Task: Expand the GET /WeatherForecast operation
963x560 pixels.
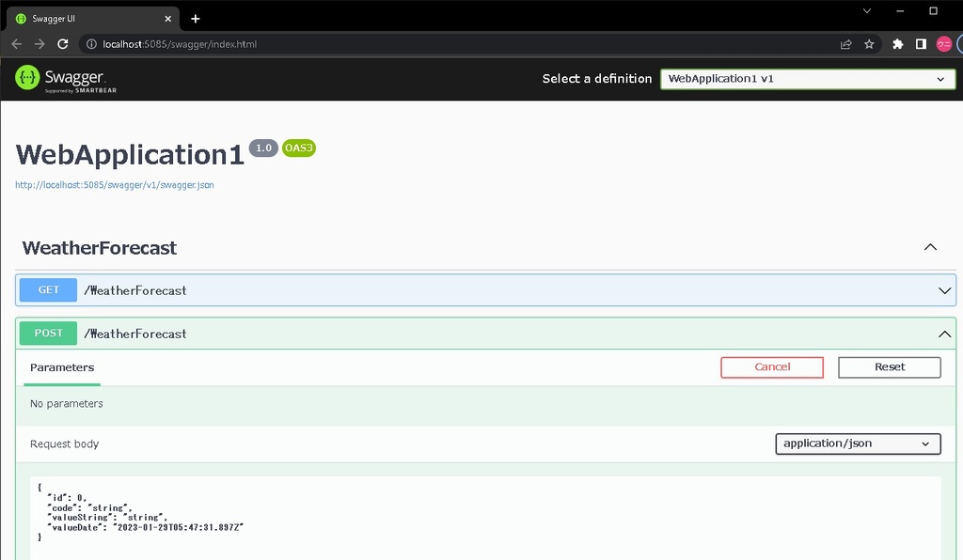Action: tap(945, 291)
